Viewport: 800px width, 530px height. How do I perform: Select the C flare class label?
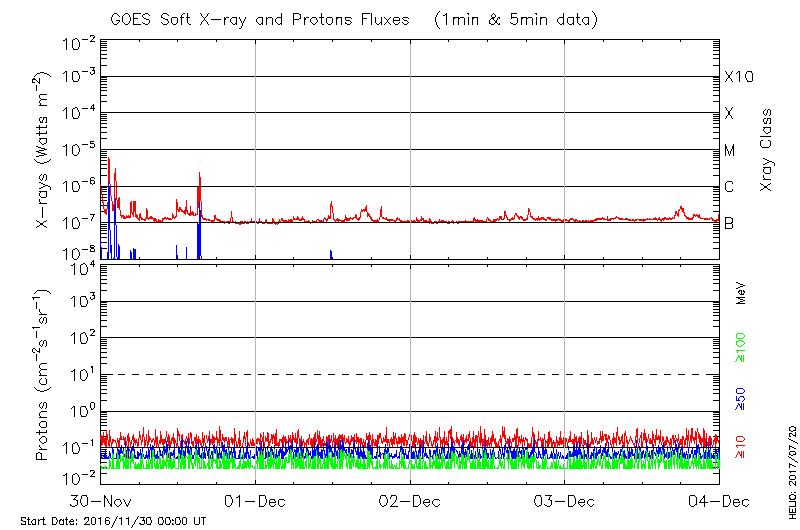(x=729, y=187)
